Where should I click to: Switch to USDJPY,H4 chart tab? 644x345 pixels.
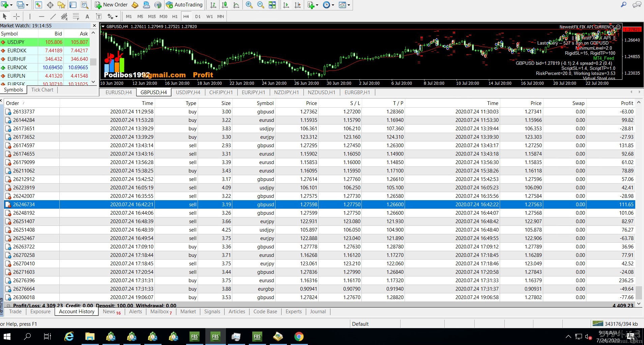pyautogui.click(x=188, y=92)
